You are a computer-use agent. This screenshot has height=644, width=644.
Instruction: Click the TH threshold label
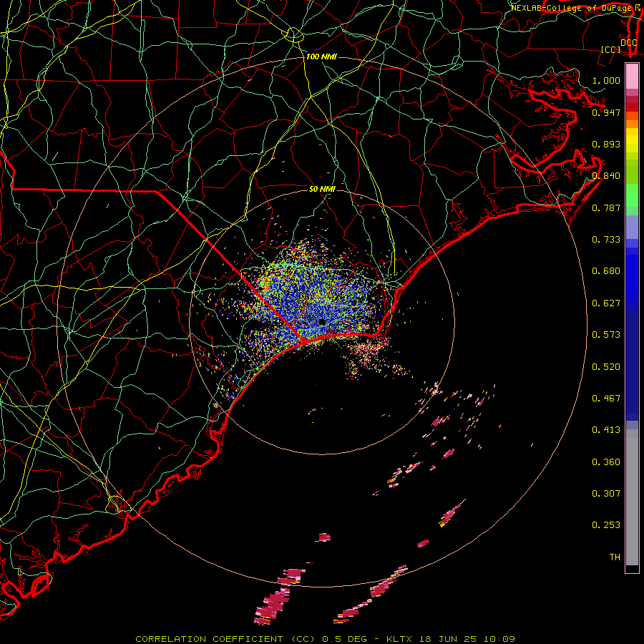tap(615, 557)
